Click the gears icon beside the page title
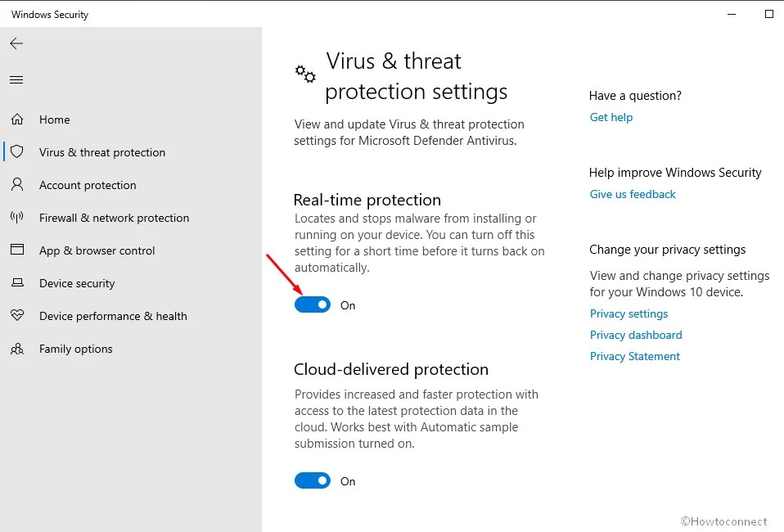This screenshot has width=784, height=532. tap(304, 74)
